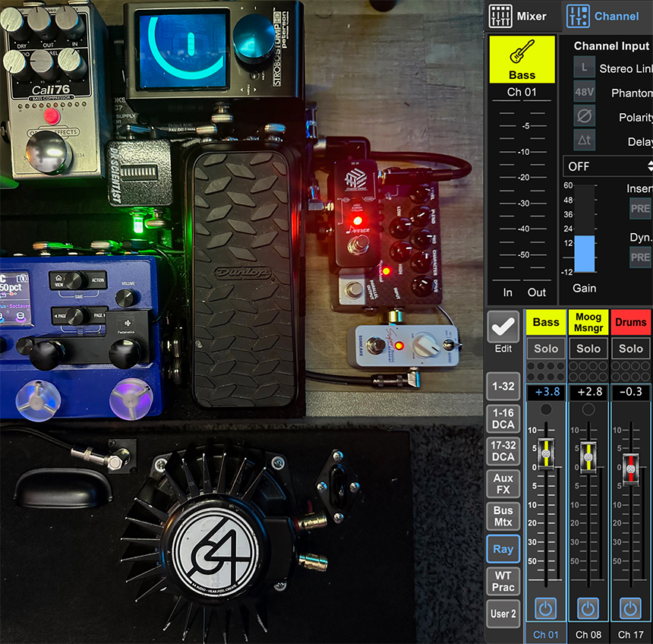653x644 pixels.
Task: Click the Ch 01 Out meter label
Action: [x=537, y=292]
